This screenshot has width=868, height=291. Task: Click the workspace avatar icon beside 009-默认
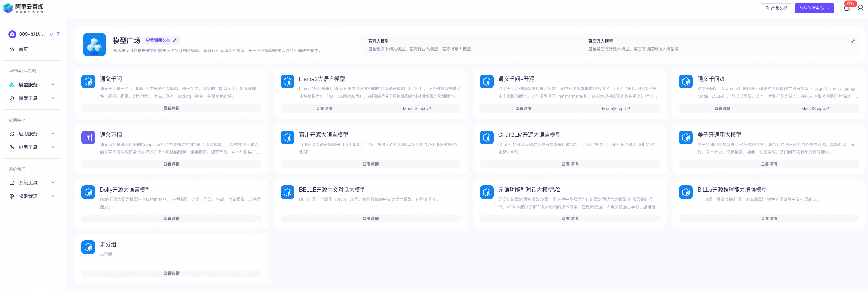pyautogui.click(x=12, y=34)
